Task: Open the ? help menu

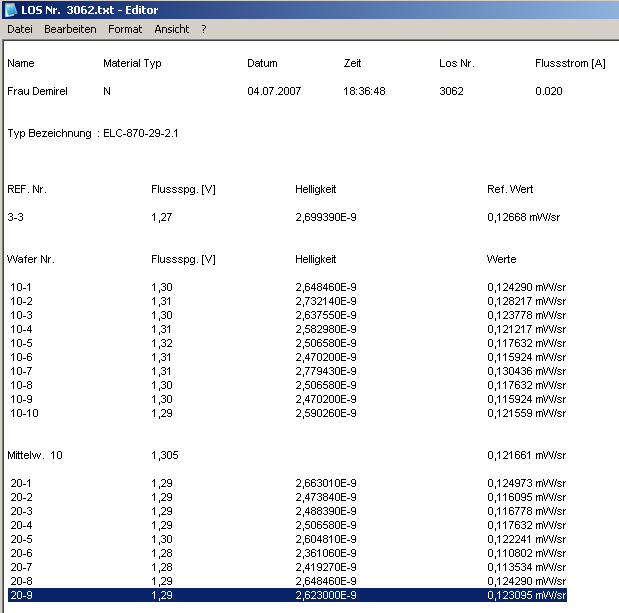Action: click(203, 29)
